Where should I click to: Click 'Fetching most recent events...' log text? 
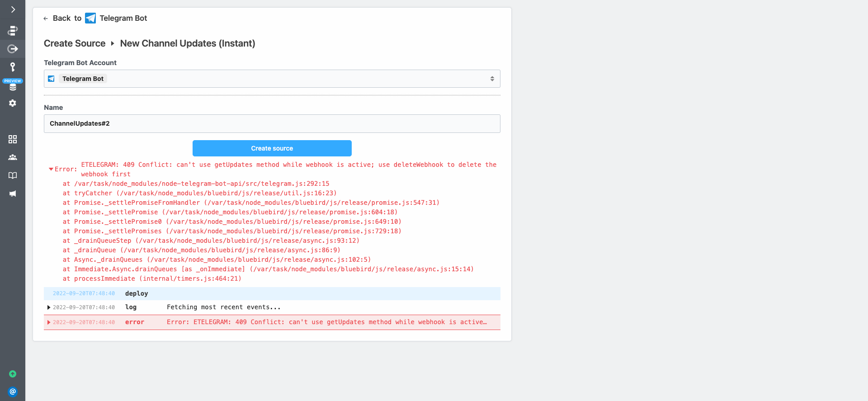224,307
